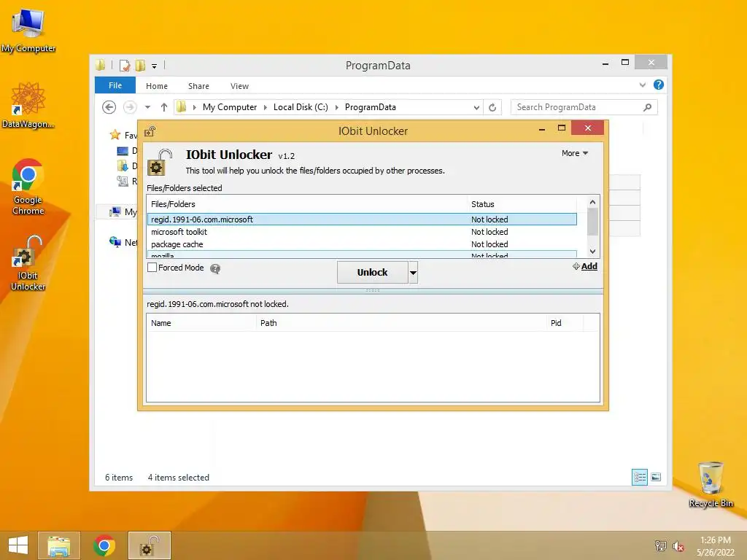747x560 pixels.
Task: Open Google Chrome desktop shortcut
Action: (x=28, y=187)
